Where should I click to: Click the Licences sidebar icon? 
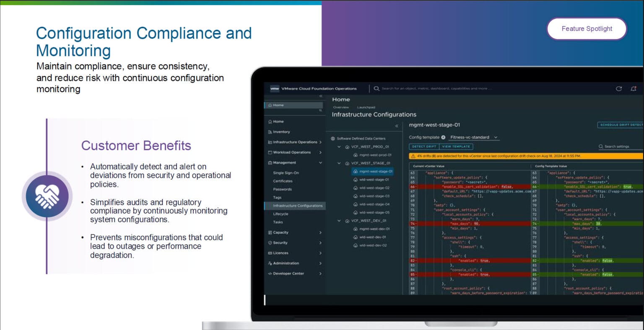(270, 253)
